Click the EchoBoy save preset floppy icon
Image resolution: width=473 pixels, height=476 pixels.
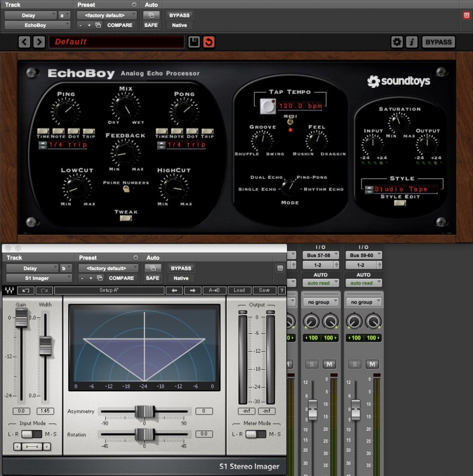pyautogui.click(x=194, y=42)
